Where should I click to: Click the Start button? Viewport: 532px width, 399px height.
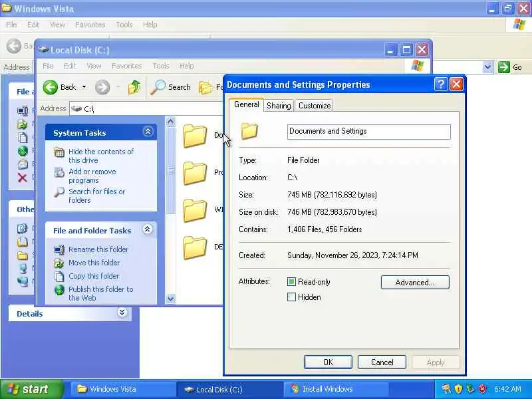tap(31, 389)
